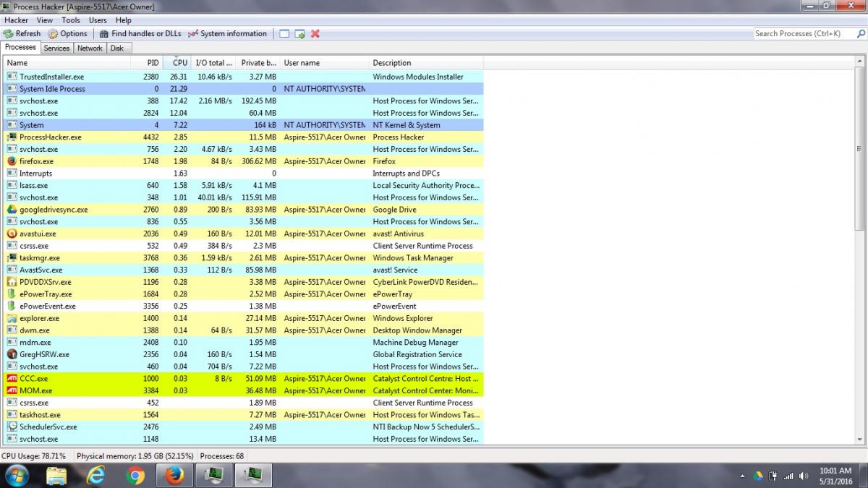This screenshot has height=488, width=868.
Task: Toggle sort order on the CPU column header
Action: [178, 63]
